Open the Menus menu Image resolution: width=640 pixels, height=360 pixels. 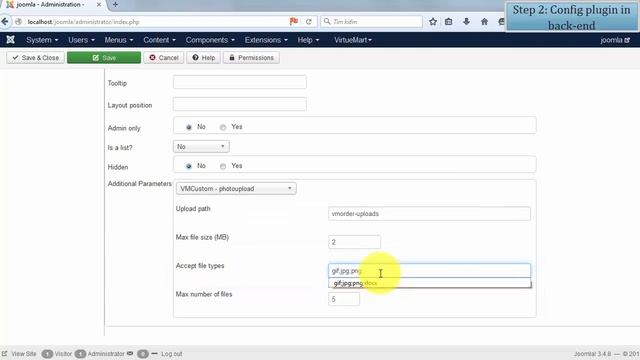(119, 40)
